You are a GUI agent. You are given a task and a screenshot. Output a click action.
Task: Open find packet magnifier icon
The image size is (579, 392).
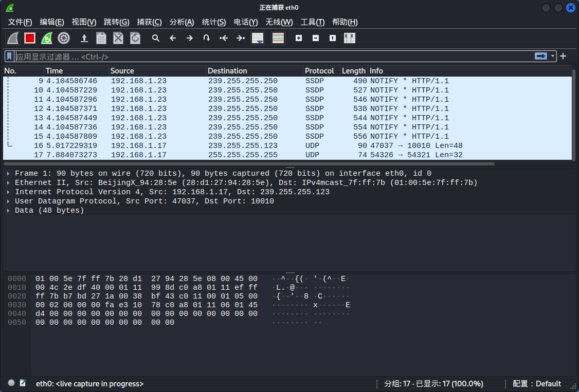(x=156, y=38)
